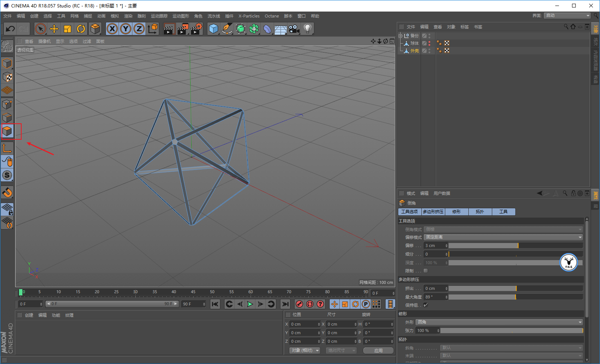
Task: Switch to Points mode
Action: [7, 104]
